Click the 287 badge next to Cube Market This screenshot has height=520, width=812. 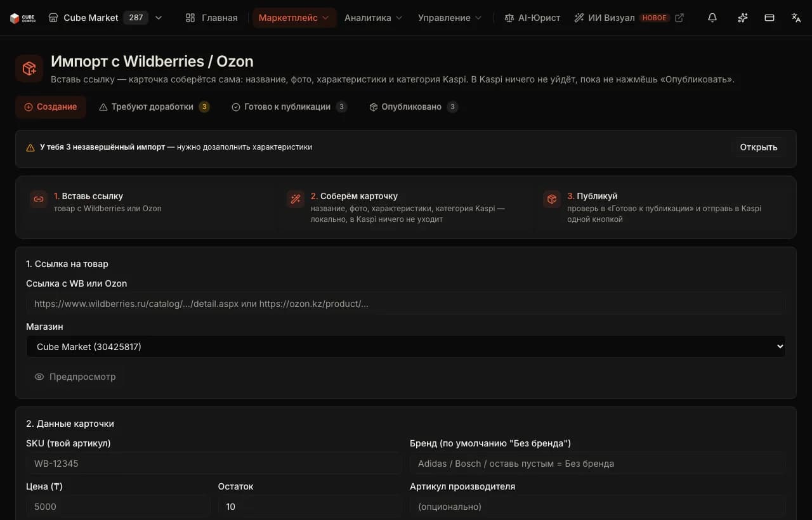(136, 18)
